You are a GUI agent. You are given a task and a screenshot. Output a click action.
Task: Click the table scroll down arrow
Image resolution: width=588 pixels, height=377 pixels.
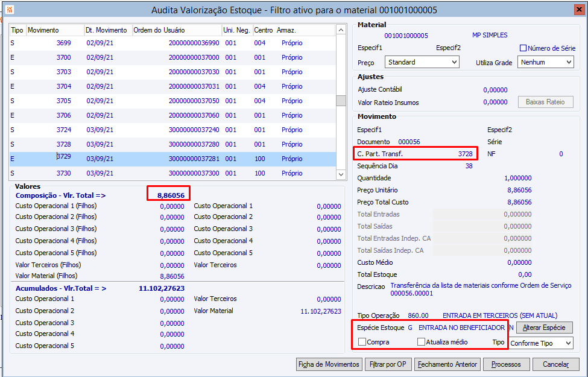tap(341, 174)
